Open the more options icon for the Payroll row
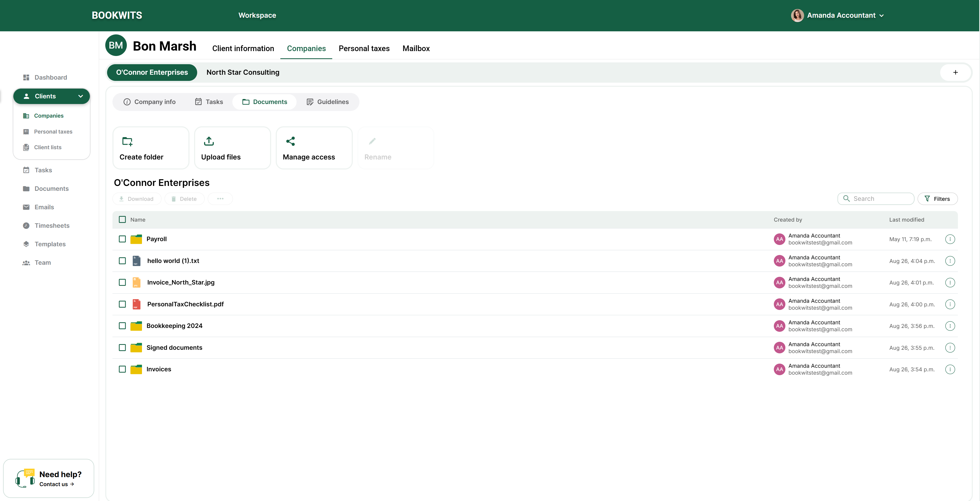The image size is (980, 501). (x=949, y=239)
